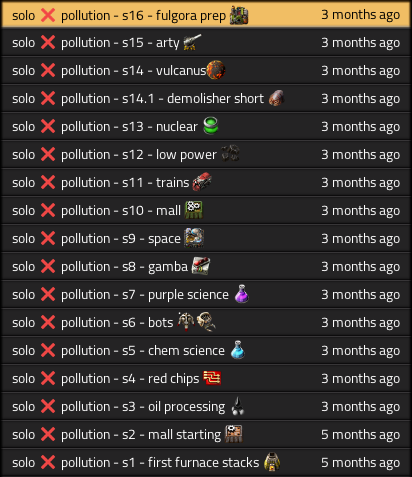Image resolution: width=412 pixels, height=477 pixels.
Task: Select the s16 fulgora prep save
Action: click(206, 15)
